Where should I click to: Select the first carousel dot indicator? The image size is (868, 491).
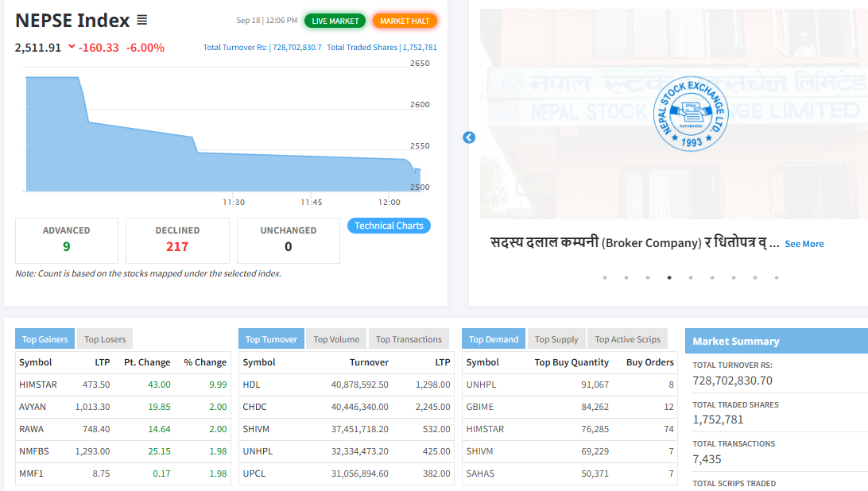605,278
